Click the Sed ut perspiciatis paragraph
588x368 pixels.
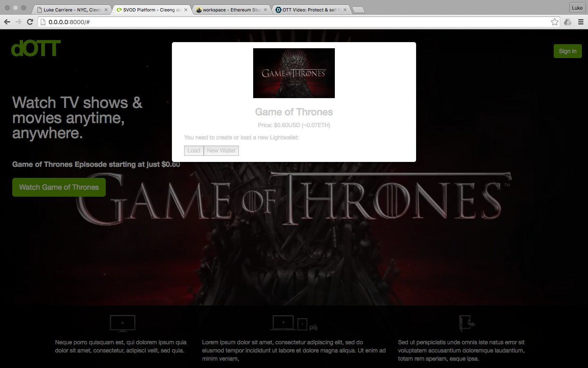pos(461,350)
